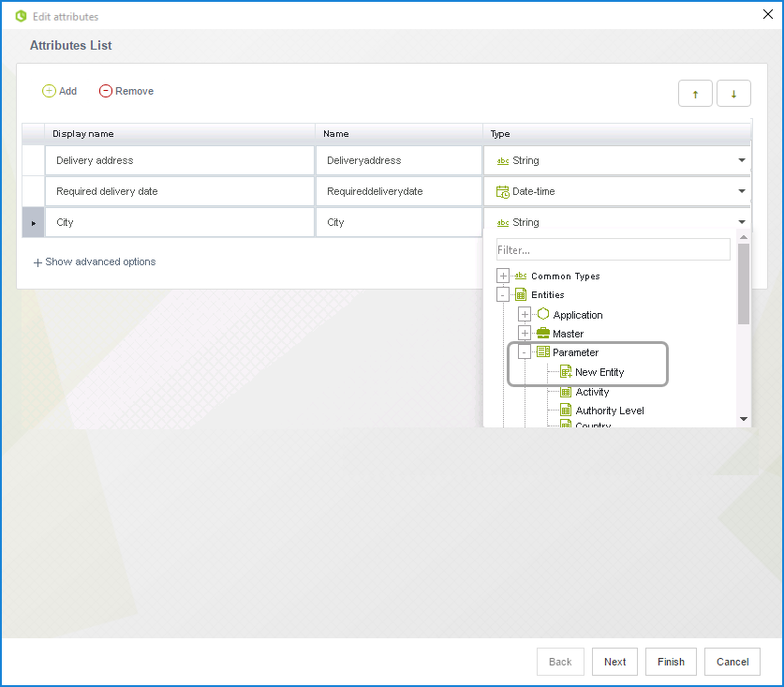Edit the City name field
The image size is (784, 687).
point(398,223)
